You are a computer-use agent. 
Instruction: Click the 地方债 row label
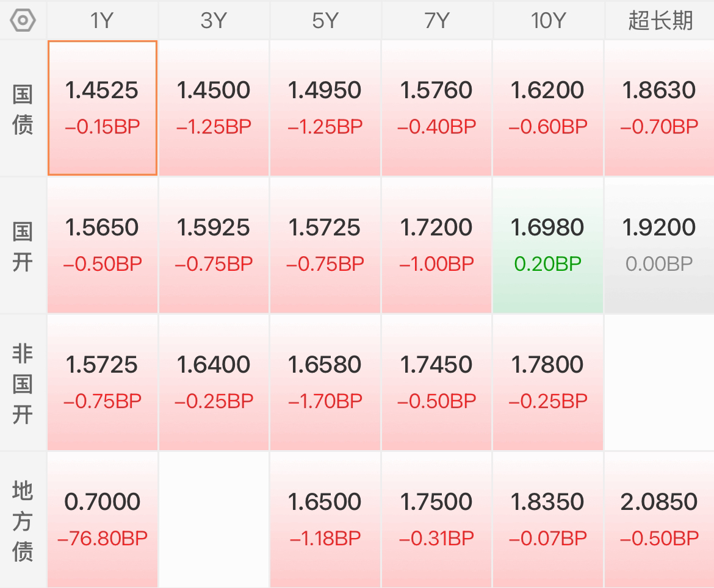click(x=23, y=520)
